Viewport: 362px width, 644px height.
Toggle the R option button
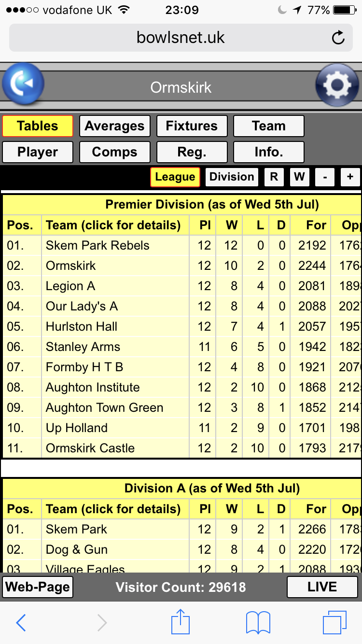(x=274, y=177)
